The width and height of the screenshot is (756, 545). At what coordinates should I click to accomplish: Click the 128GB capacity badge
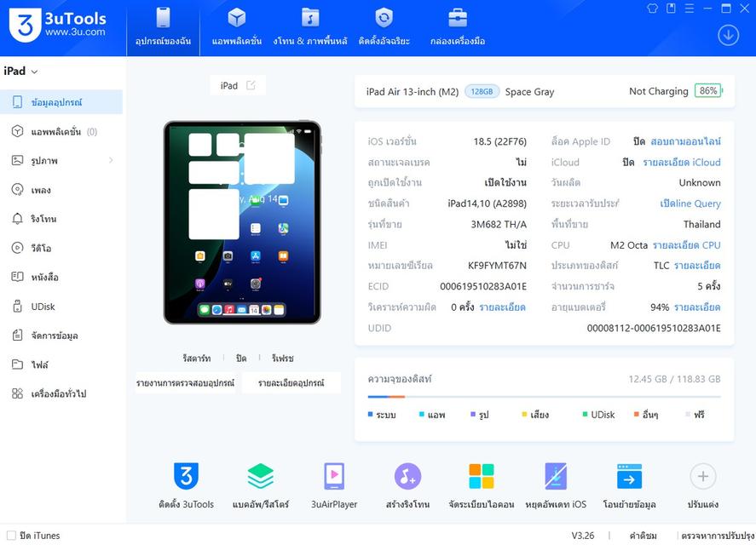(x=482, y=91)
